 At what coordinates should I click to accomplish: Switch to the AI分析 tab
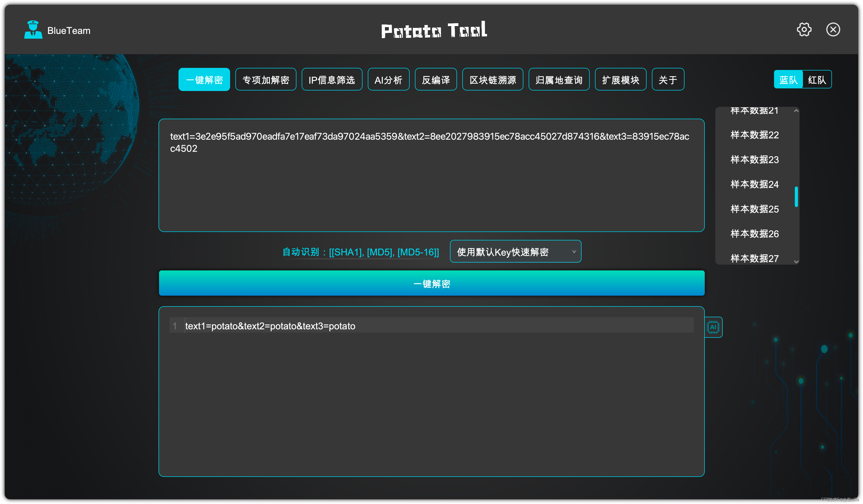click(388, 80)
